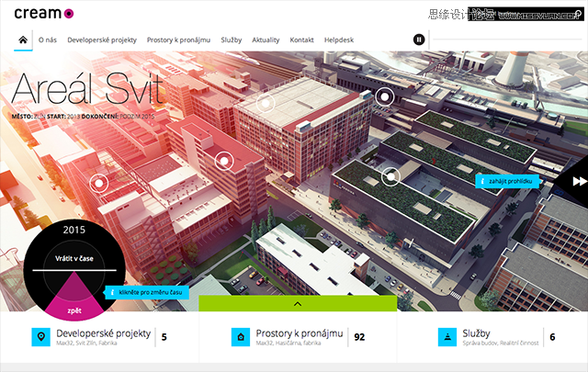Click the Prostory k pronájmu card title

pos(300,333)
